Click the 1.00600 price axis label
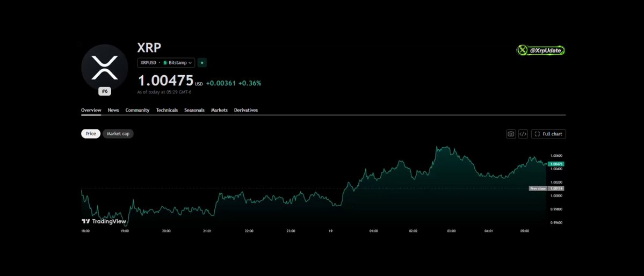 tap(556, 156)
